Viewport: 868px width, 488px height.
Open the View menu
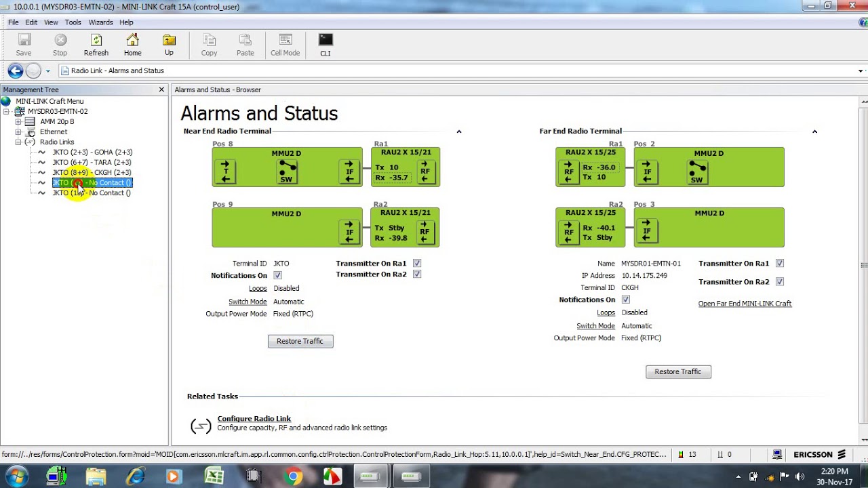pyautogui.click(x=51, y=22)
